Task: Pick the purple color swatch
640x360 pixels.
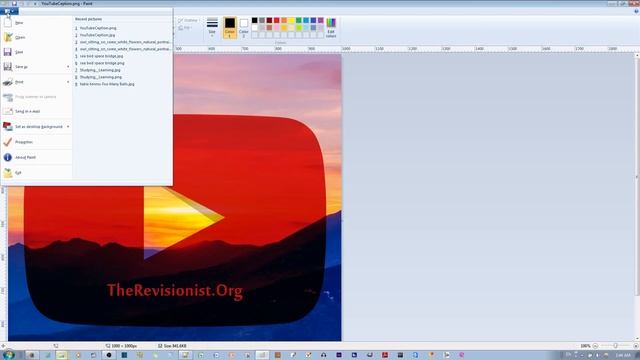Action: (x=321, y=20)
